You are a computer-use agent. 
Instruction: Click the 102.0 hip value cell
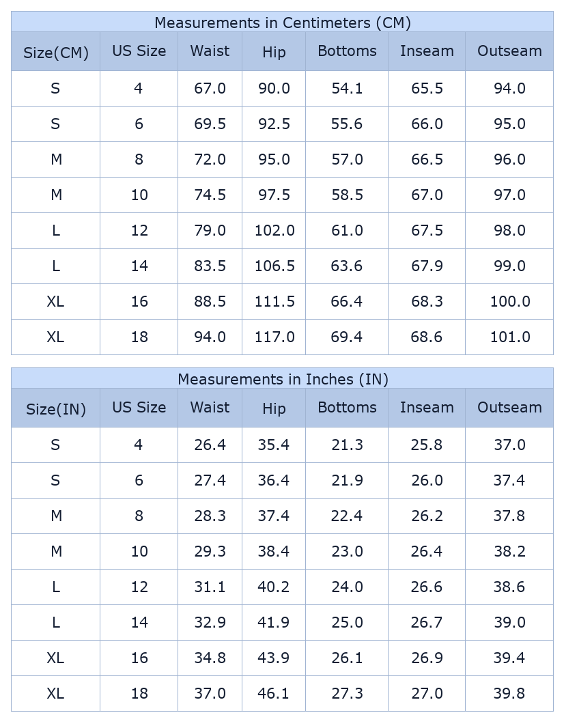(x=274, y=231)
